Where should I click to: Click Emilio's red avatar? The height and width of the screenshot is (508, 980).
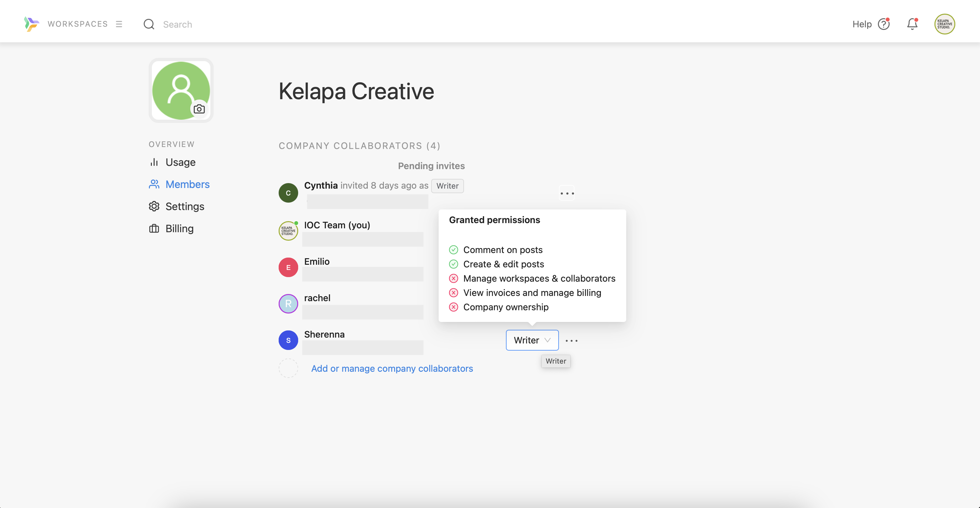point(288,267)
